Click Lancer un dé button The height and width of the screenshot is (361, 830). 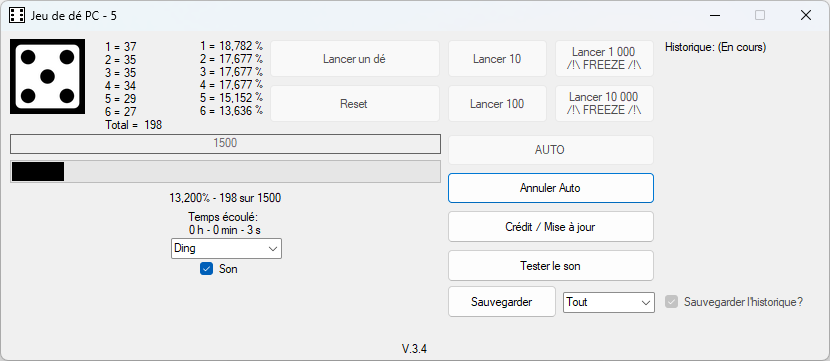(x=355, y=59)
